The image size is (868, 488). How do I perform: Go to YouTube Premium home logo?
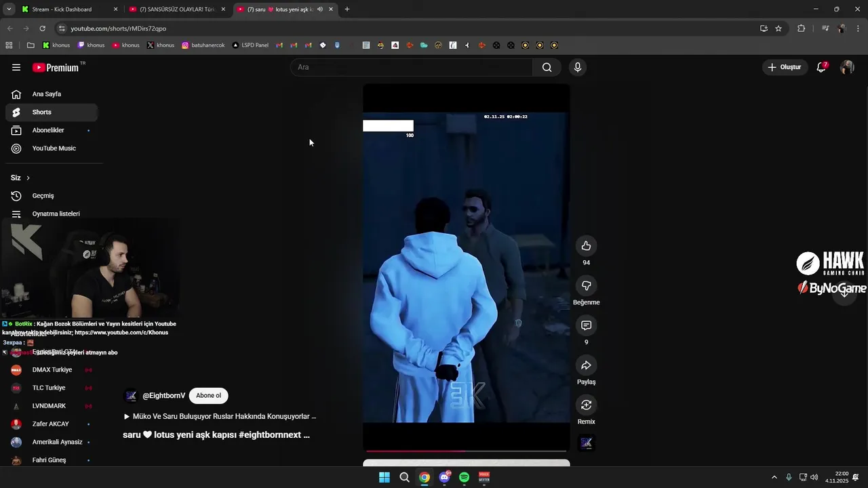point(56,67)
